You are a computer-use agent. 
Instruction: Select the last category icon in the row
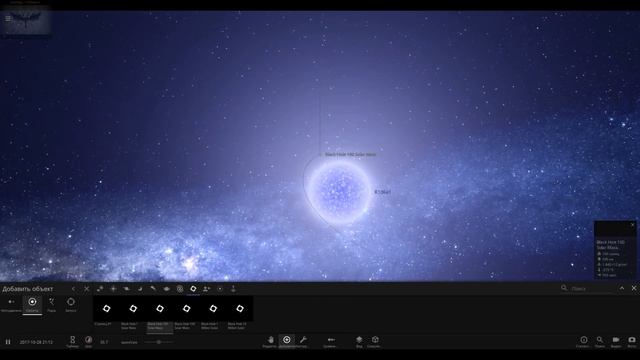pyautogui.click(x=233, y=289)
